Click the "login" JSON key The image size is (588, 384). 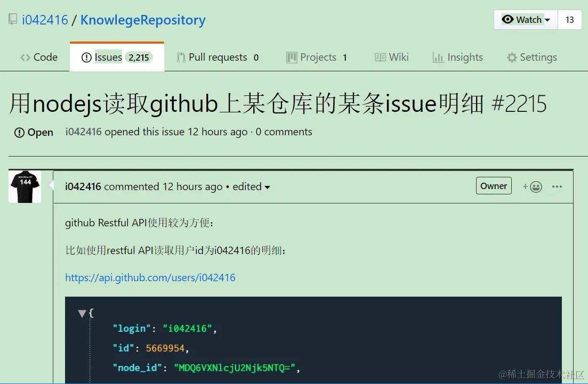point(132,329)
